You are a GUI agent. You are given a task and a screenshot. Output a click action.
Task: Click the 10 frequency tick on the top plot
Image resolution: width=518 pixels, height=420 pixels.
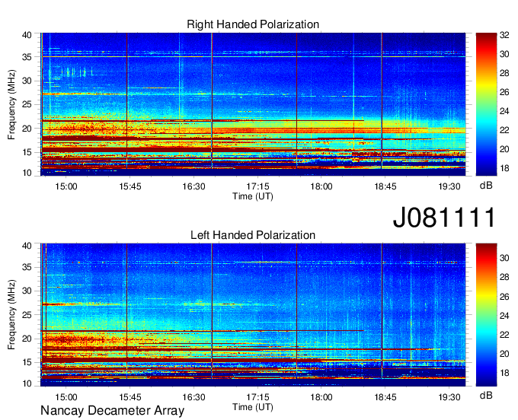(27, 173)
